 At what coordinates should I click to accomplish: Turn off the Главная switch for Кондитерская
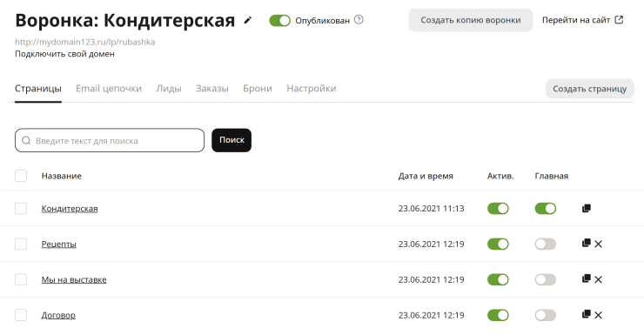click(x=546, y=209)
